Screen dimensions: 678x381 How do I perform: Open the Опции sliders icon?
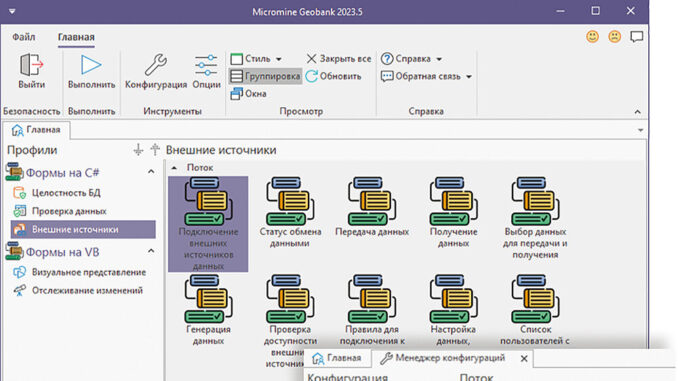point(206,65)
